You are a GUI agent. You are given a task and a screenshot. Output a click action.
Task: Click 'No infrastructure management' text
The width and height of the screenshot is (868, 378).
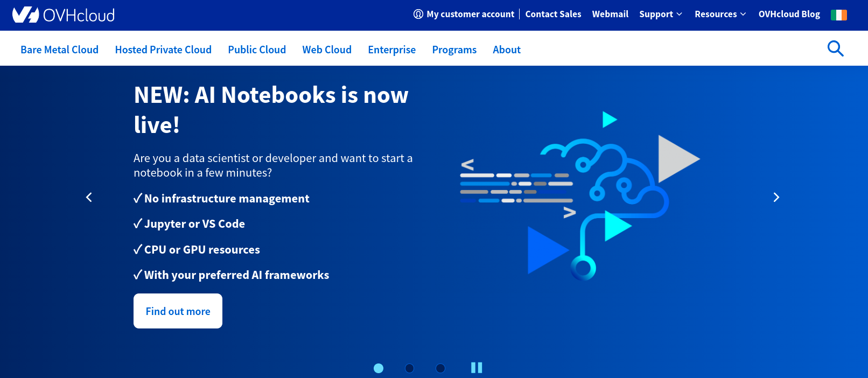point(227,199)
